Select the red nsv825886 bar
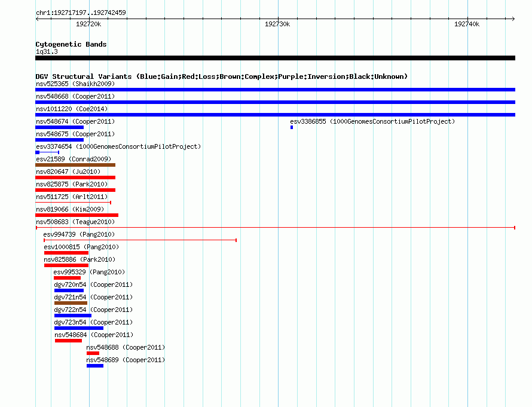The image size is (532, 407). (66, 265)
